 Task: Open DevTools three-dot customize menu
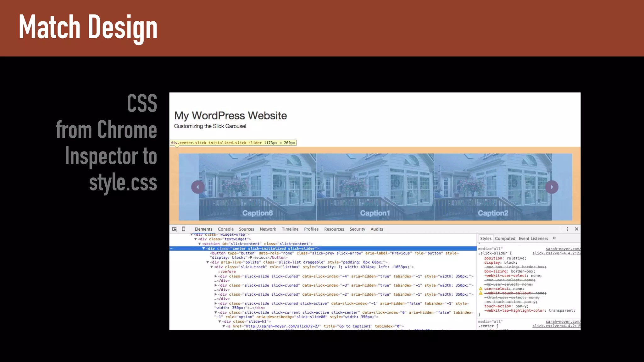pos(567,229)
